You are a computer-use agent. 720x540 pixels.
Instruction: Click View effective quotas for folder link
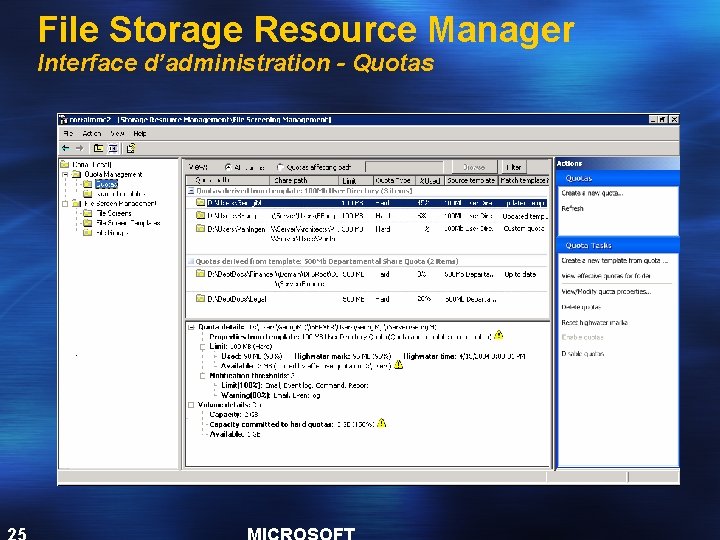pyautogui.click(x=606, y=276)
